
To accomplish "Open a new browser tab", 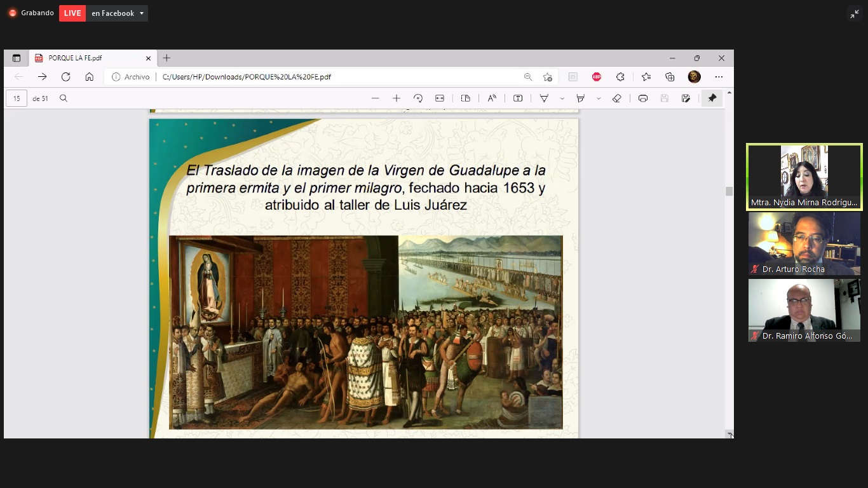I will tap(166, 58).
